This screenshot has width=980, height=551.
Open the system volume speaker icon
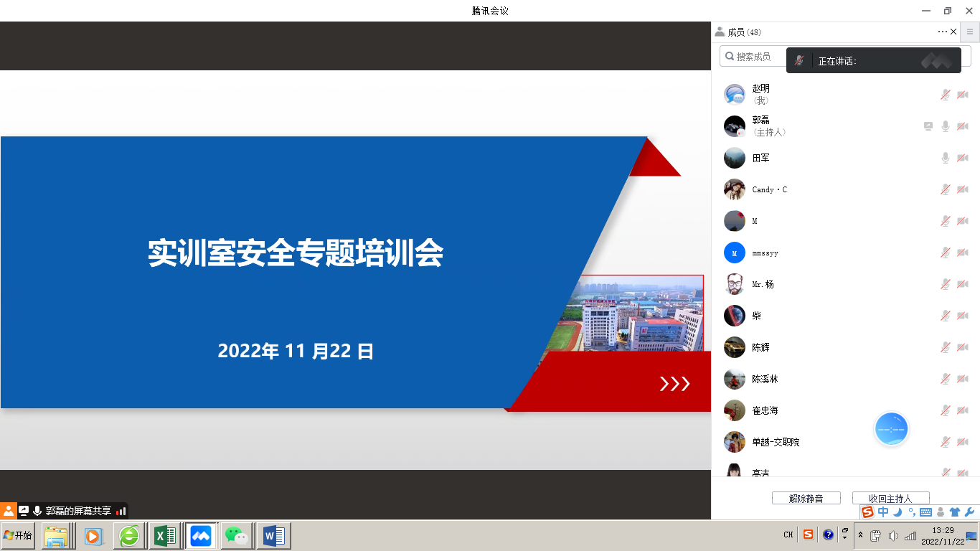coord(893,536)
